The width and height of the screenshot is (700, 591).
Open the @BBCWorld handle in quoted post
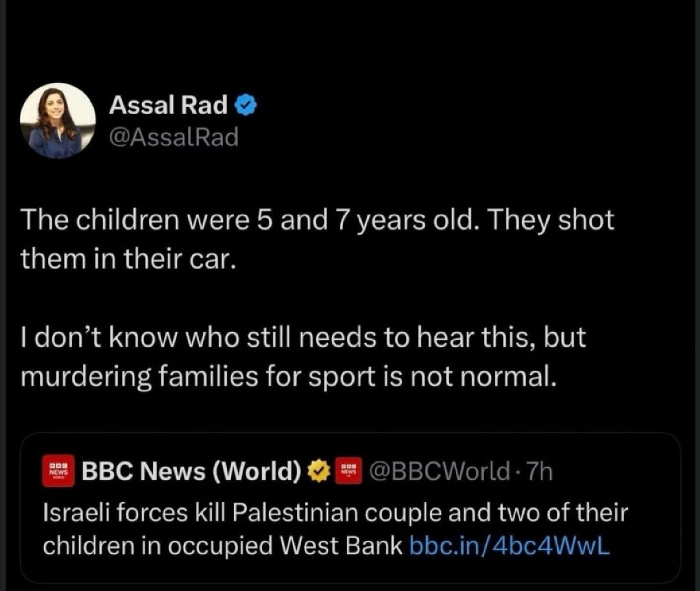(x=439, y=471)
